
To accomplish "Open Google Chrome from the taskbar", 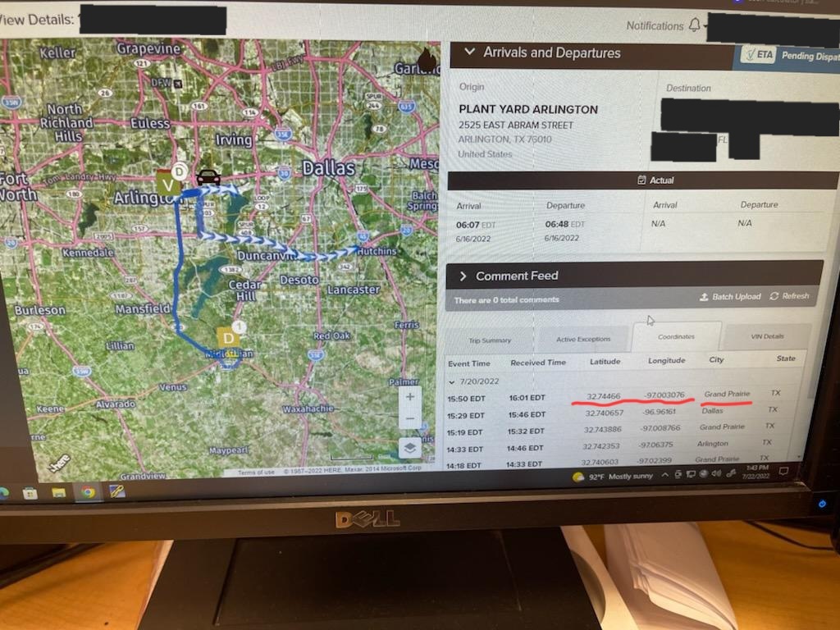I will coord(88,492).
